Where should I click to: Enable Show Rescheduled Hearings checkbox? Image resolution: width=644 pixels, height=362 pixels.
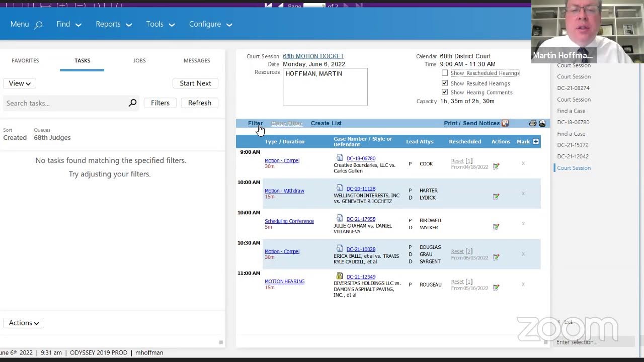coord(445,73)
